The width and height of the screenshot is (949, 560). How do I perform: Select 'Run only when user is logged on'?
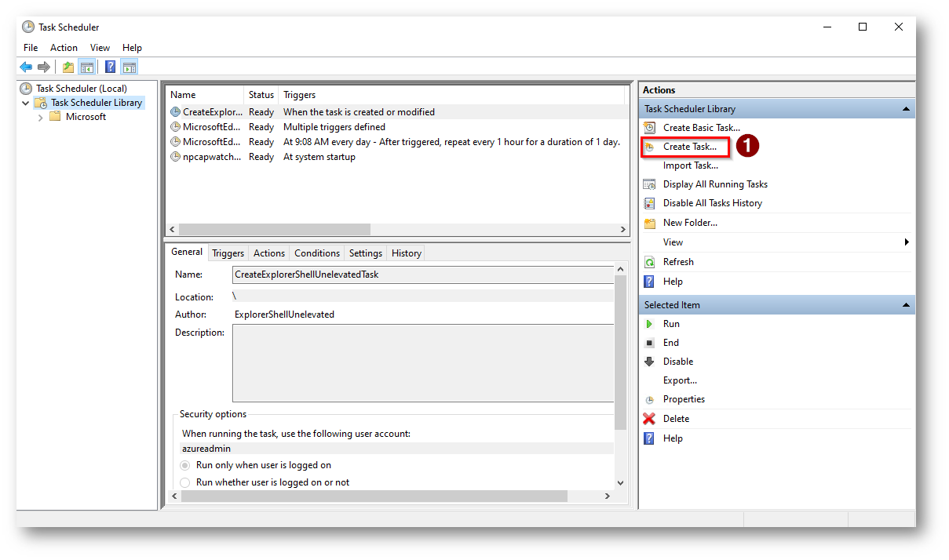point(185,465)
